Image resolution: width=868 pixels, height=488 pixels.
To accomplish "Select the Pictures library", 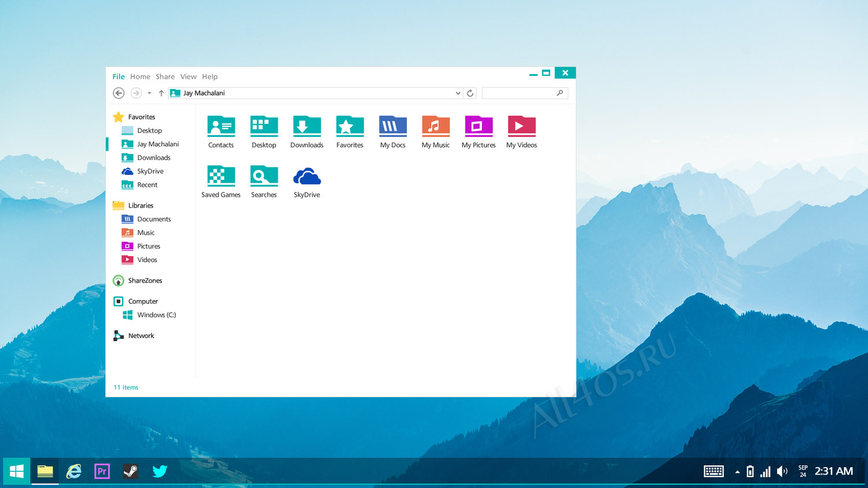I will (x=148, y=246).
